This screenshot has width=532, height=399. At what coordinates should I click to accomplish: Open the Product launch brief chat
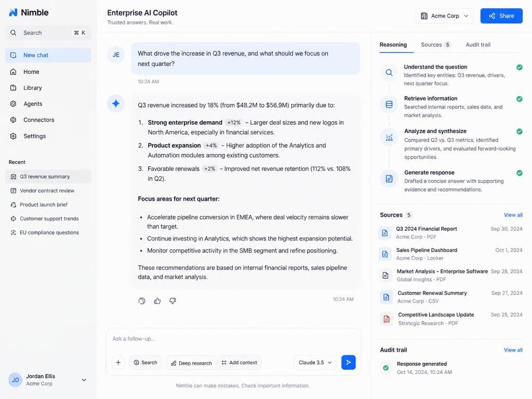point(48,205)
